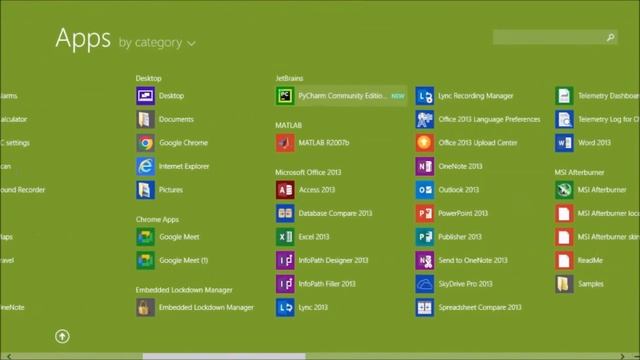640x360 pixels.
Task: Launch MSI Afterburner app icon
Action: click(564, 190)
